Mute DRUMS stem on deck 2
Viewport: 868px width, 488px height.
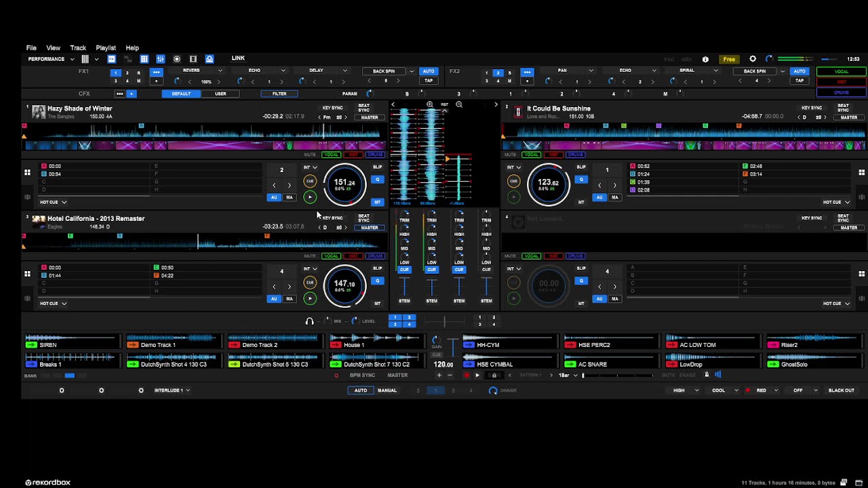click(576, 155)
